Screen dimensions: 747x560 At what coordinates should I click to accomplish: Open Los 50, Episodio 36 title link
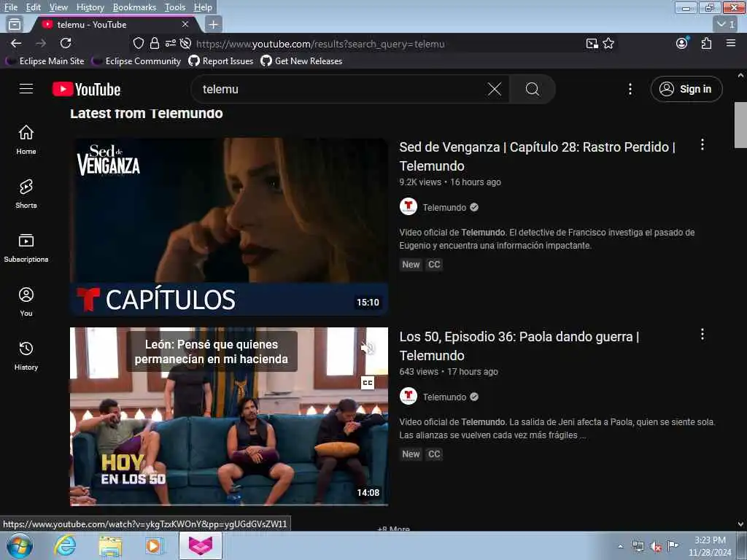tap(519, 346)
